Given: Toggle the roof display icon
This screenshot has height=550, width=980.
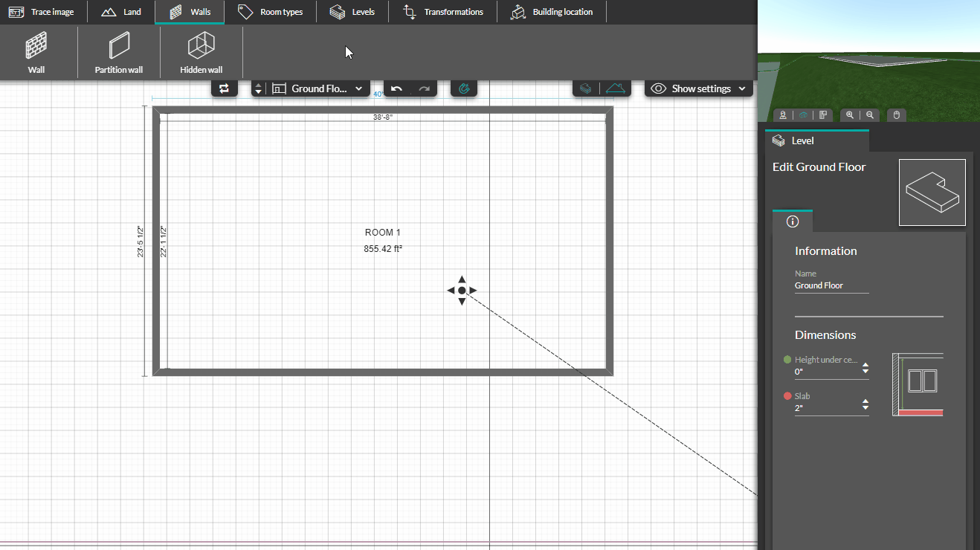Looking at the screenshot, I should pyautogui.click(x=615, y=88).
